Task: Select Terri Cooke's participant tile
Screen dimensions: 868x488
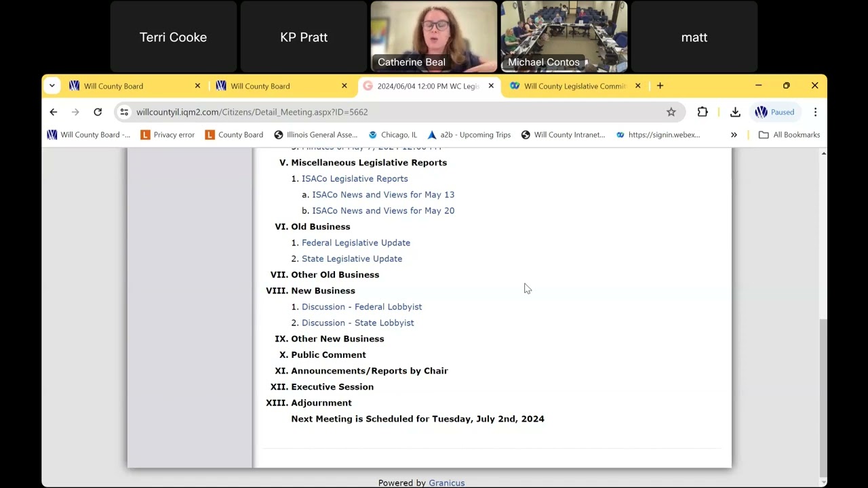Action: 173,37
